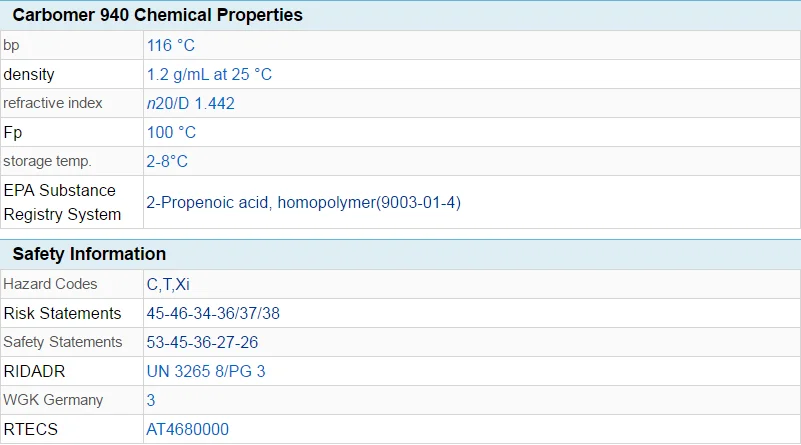The image size is (801, 445).
Task: Click the RIDADR value UN 3265 8/PG 3
Action: [x=206, y=371]
